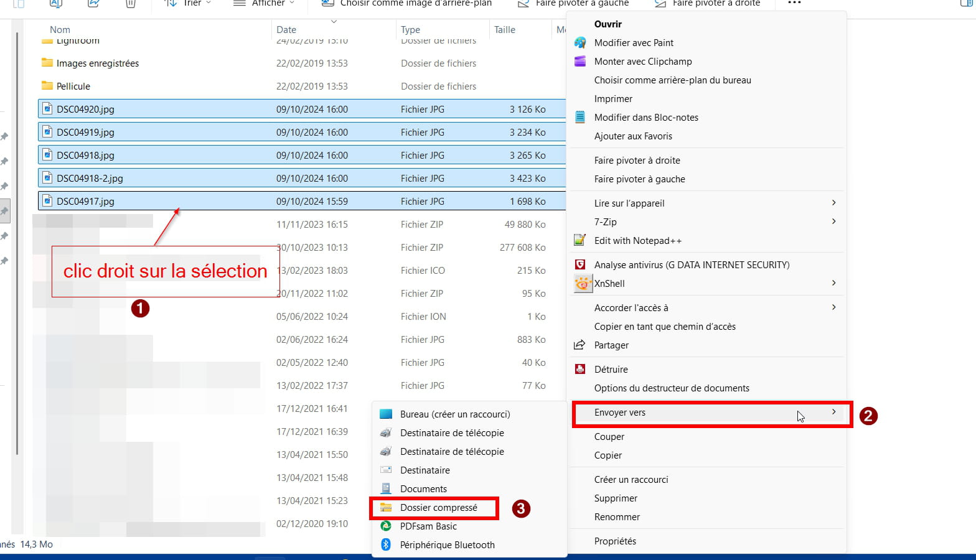Choose Dossier compressé in the send-to submenu
976x560 pixels.
(438, 508)
